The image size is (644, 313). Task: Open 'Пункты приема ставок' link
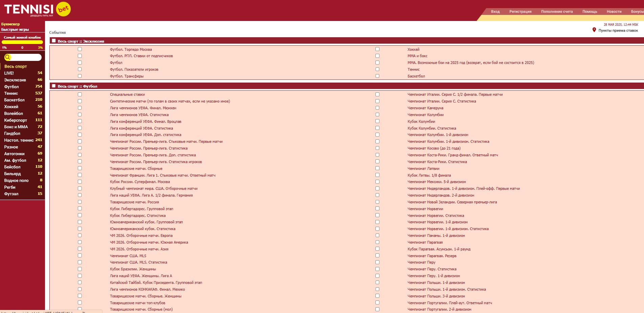click(618, 30)
